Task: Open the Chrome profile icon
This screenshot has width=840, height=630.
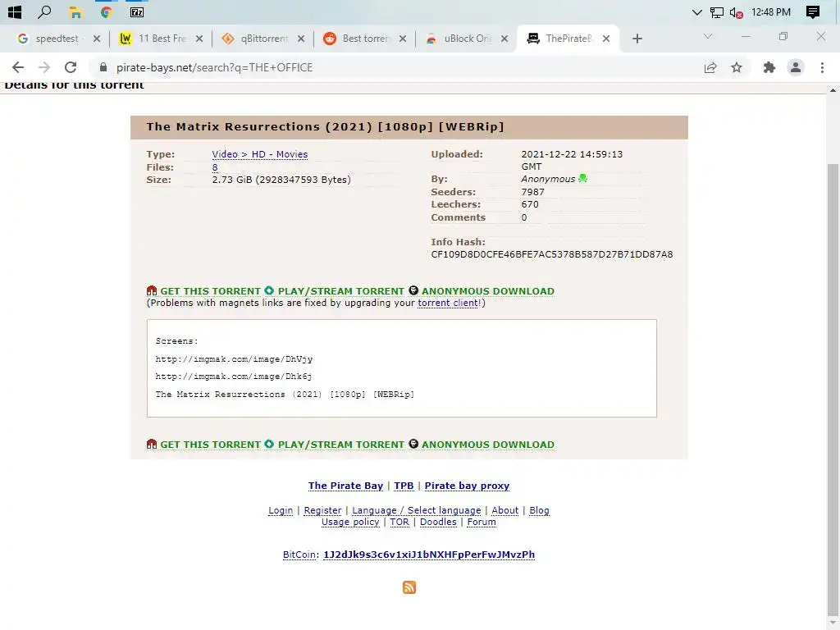Action: click(796, 67)
